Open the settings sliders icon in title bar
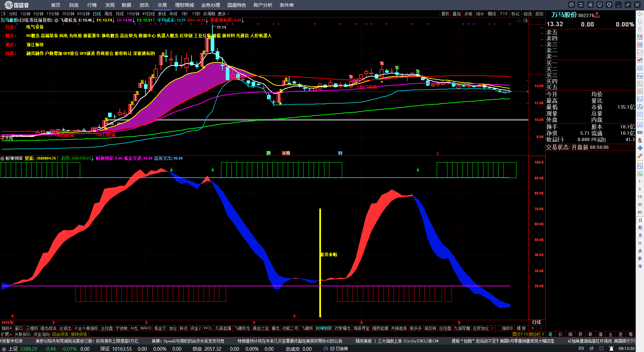This screenshot has width=644, height=352. tap(581, 5)
